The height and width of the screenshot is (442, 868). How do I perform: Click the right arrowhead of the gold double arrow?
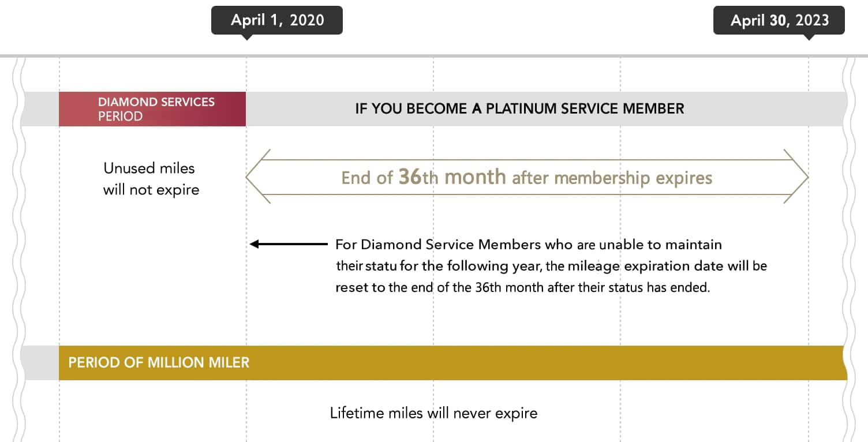pyautogui.click(x=798, y=177)
